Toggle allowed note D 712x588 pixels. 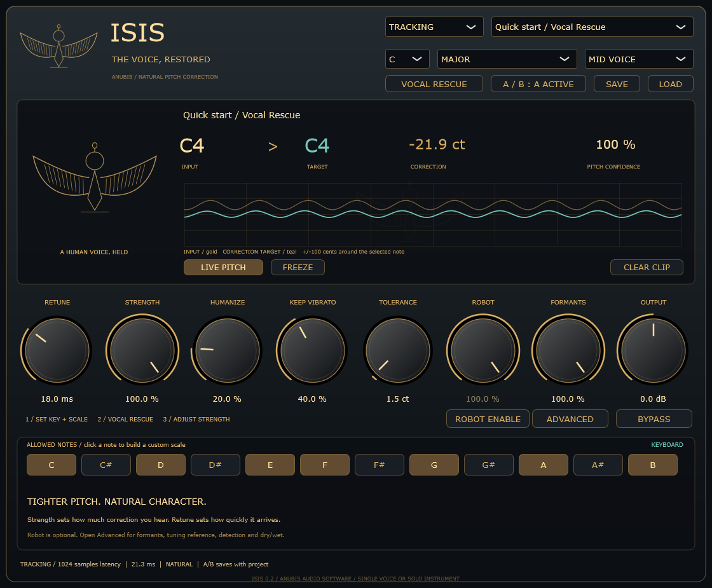click(161, 465)
